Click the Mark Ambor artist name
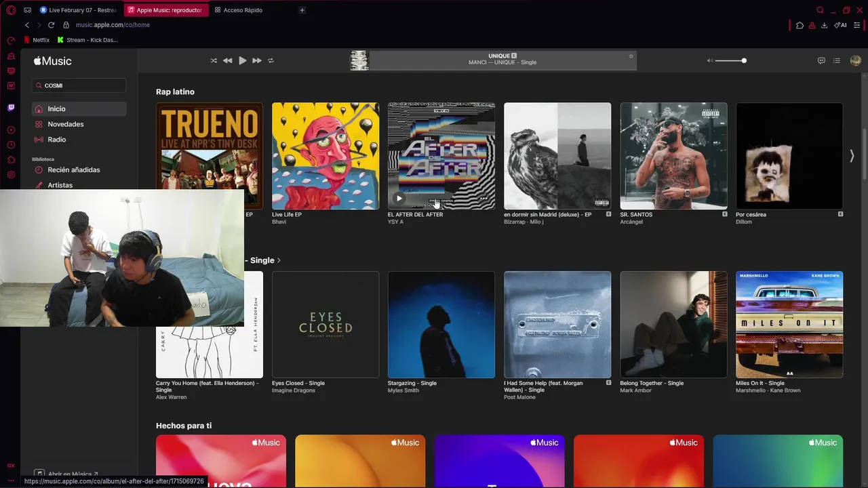This screenshot has height=488, width=868. [636, 390]
